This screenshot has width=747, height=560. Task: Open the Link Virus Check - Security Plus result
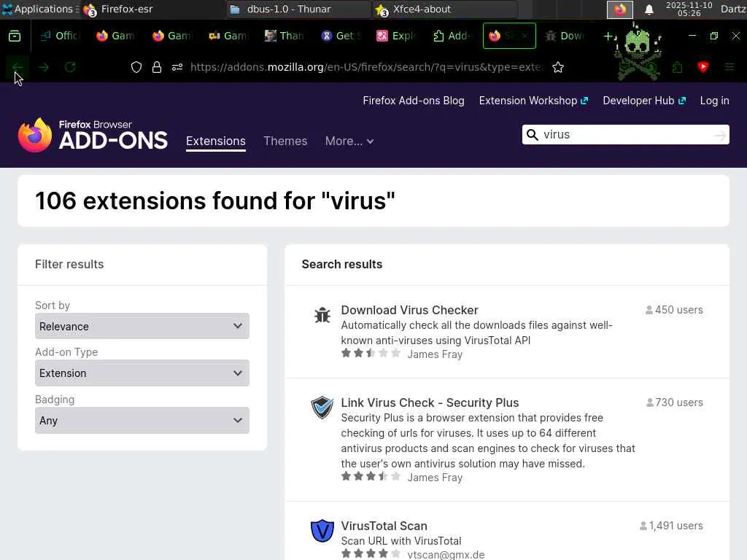coord(430,402)
